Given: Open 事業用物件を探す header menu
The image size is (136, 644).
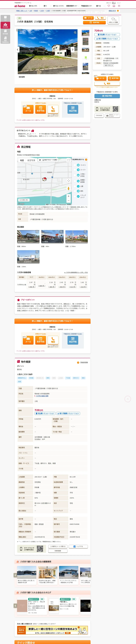Looking at the screenshot, I should 72,6.
